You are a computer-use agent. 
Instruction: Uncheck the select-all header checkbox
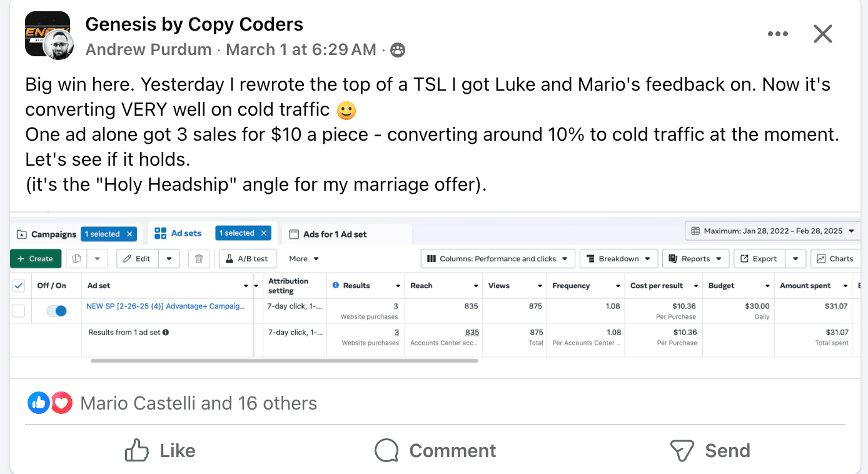tap(19, 286)
